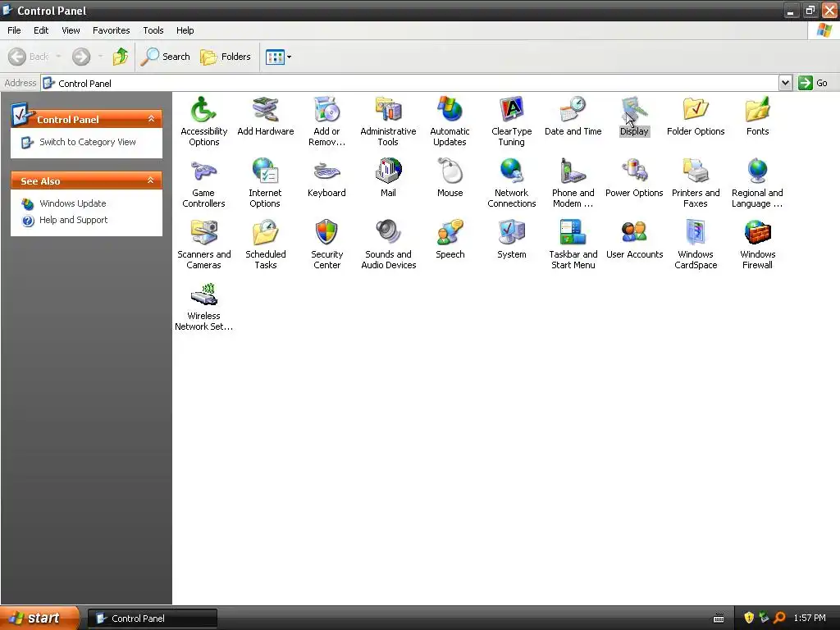Click inside the Address field

click(x=410, y=83)
